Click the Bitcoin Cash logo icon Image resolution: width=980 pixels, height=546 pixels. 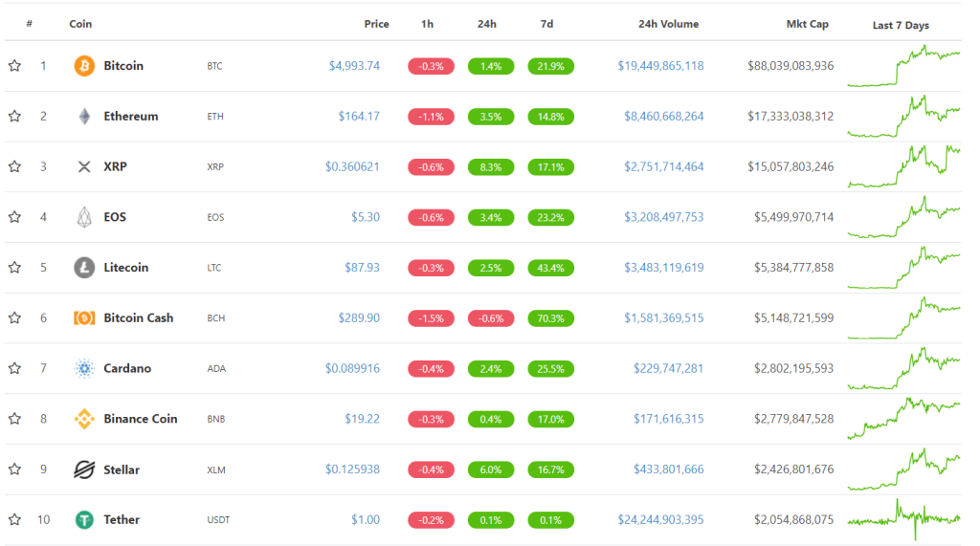(84, 318)
